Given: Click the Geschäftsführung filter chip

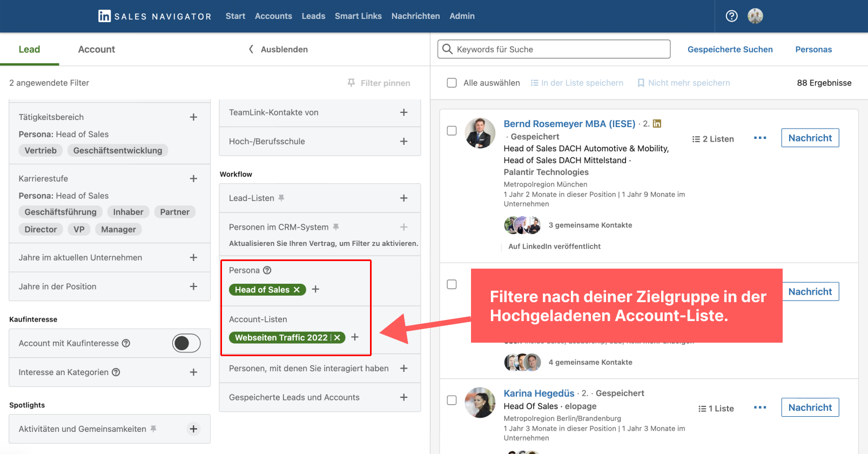Looking at the screenshot, I should click(60, 212).
